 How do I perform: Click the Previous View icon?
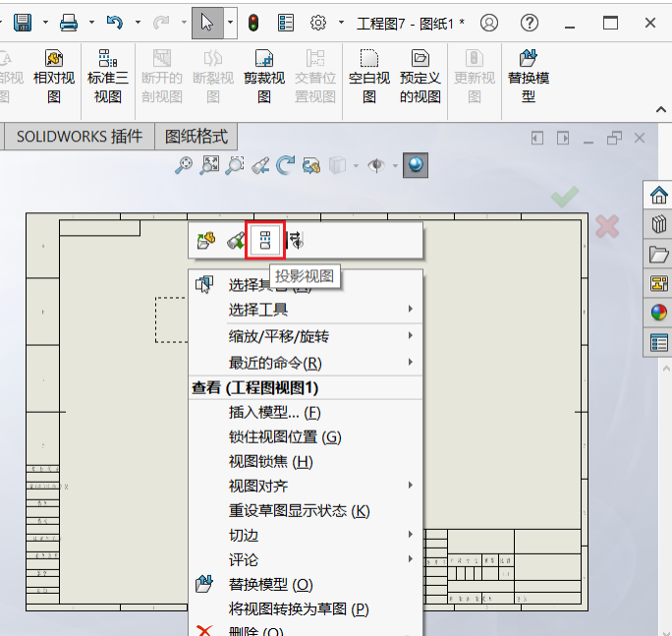point(260,165)
